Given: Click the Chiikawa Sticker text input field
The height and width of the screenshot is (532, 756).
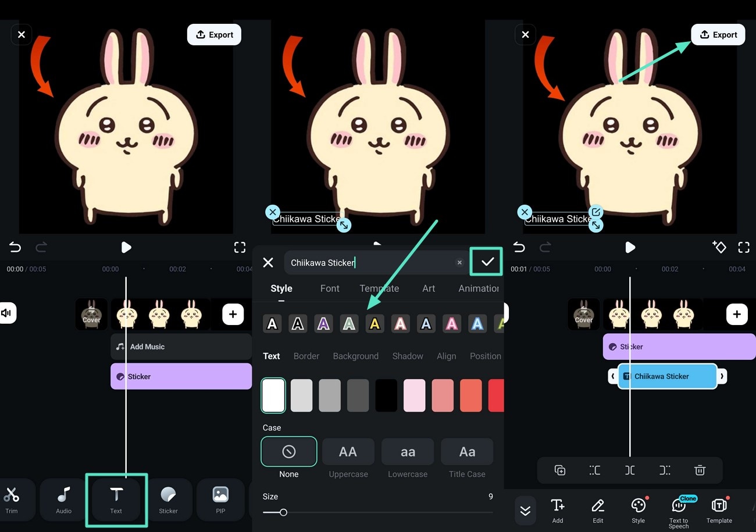Looking at the screenshot, I should pos(376,263).
